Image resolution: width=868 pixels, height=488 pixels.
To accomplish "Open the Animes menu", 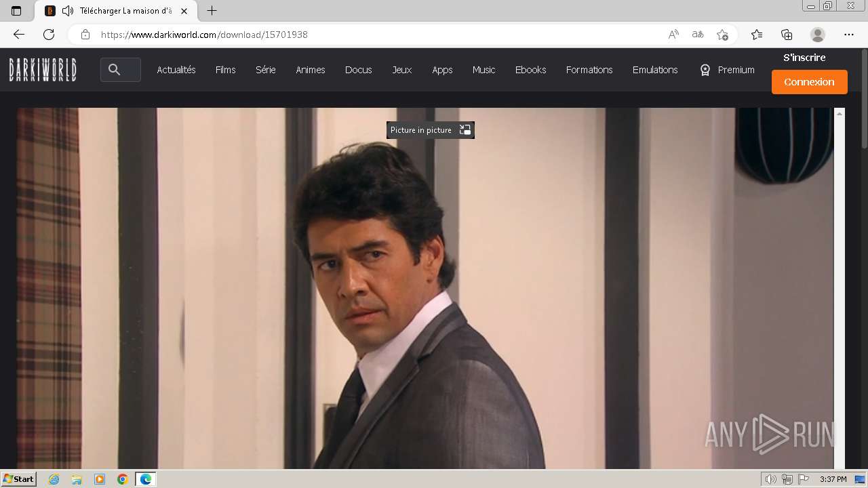I will [x=311, y=70].
